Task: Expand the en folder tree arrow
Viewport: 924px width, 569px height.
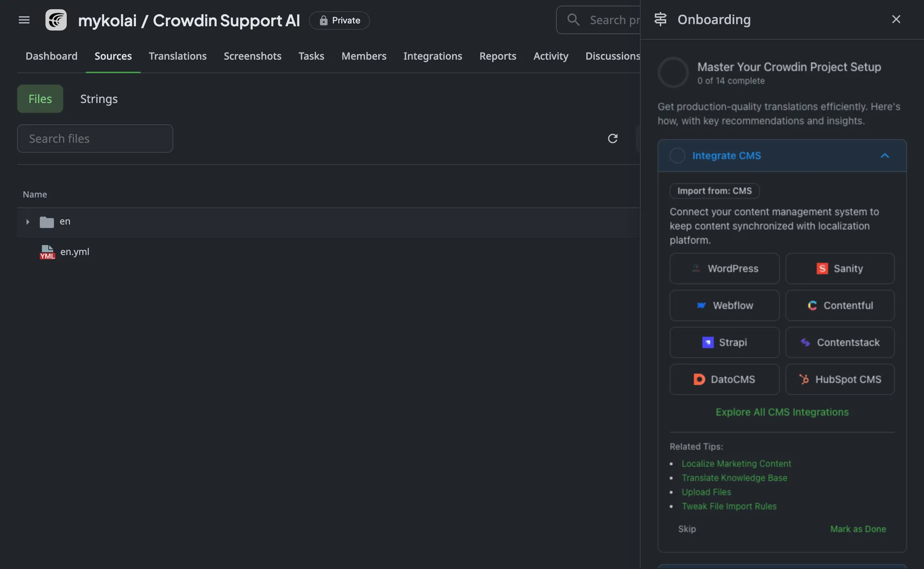Action: (x=27, y=222)
